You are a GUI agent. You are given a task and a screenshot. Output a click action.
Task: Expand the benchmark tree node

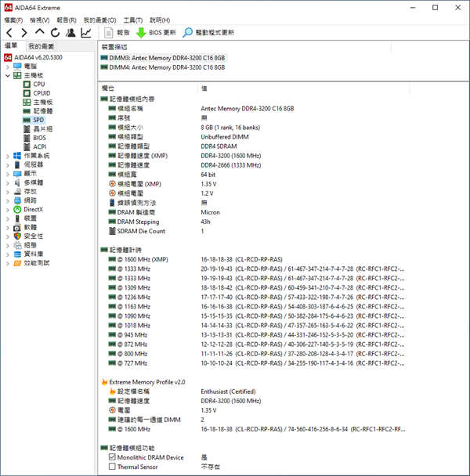tap(8, 264)
